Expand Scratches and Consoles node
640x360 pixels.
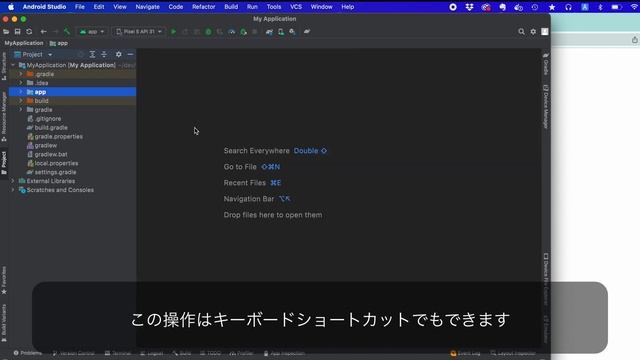click(13, 190)
